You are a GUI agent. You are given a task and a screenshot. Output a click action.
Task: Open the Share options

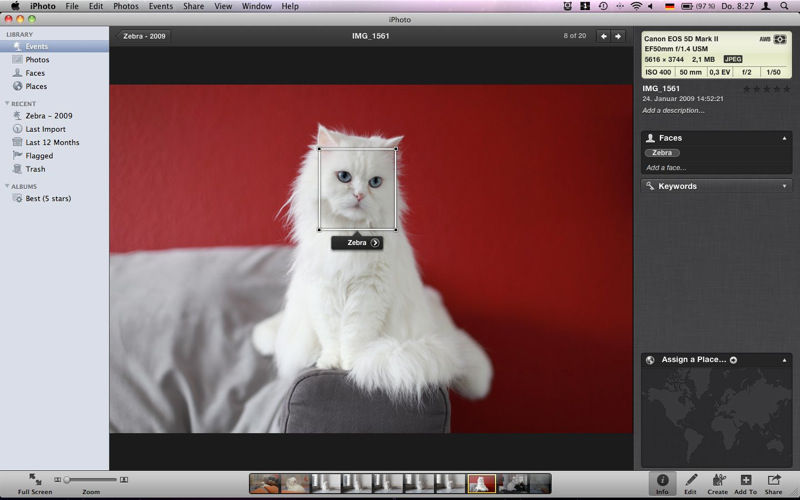(774, 480)
